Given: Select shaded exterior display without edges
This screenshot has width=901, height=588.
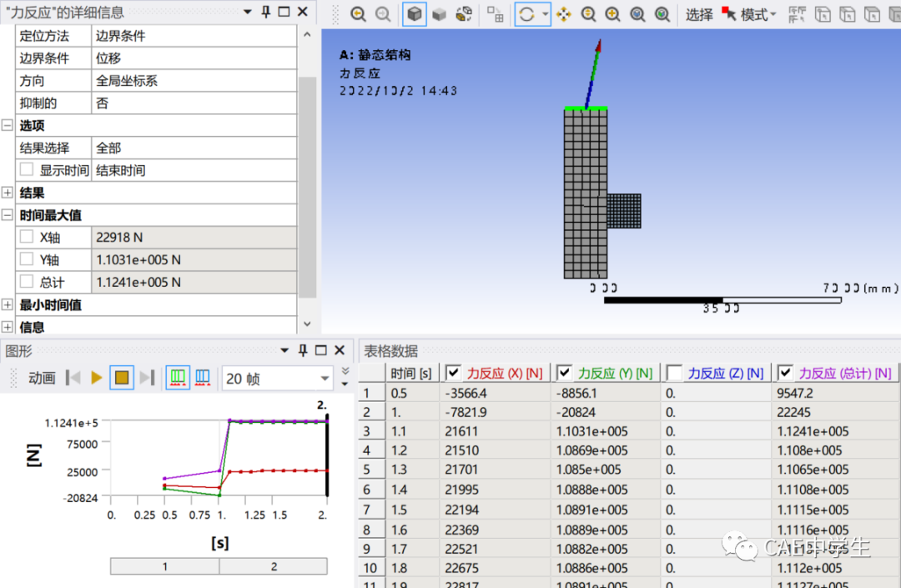Looking at the screenshot, I should pyautogui.click(x=439, y=14).
